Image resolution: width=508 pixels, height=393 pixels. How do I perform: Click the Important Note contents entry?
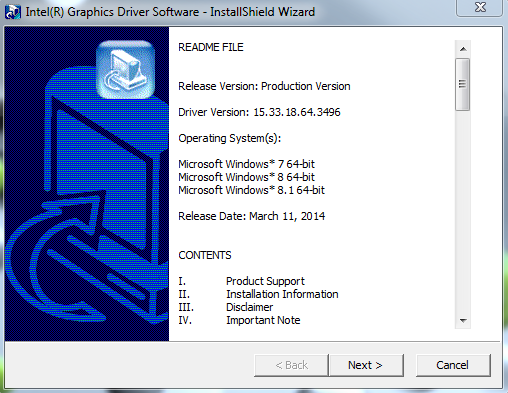tap(263, 320)
